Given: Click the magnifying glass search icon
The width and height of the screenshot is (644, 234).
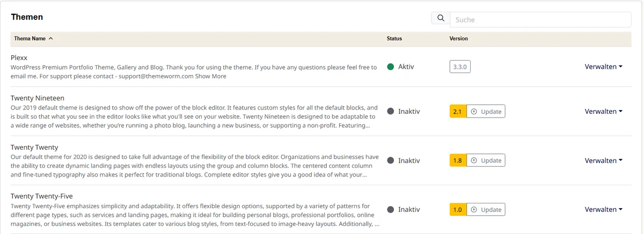Looking at the screenshot, I should (x=441, y=18).
